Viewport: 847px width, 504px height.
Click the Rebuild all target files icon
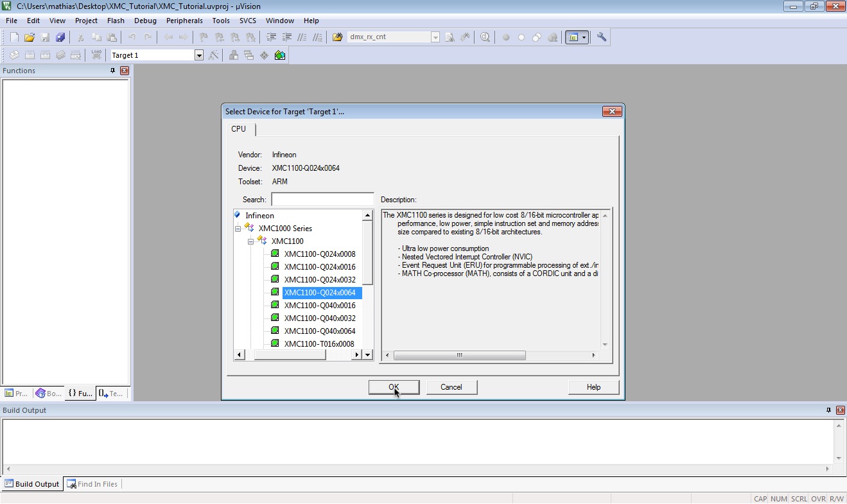point(45,55)
